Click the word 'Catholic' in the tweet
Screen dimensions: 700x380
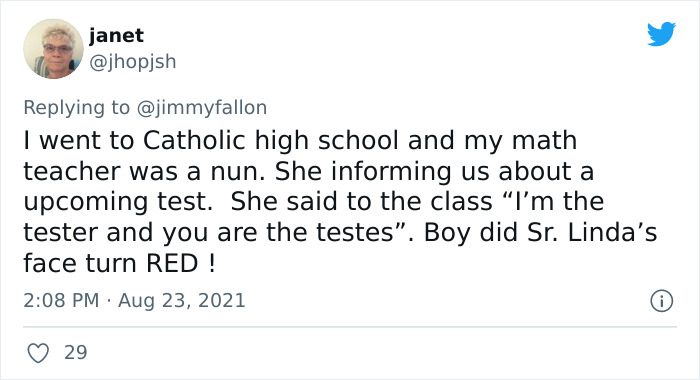click(x=194, y=140)
